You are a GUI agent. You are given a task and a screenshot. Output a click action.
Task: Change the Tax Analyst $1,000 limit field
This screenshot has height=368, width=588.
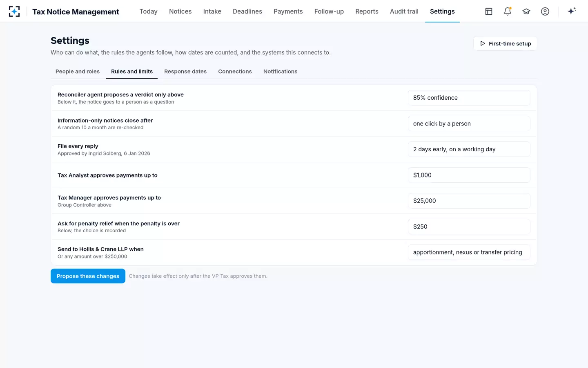(469, 175)
